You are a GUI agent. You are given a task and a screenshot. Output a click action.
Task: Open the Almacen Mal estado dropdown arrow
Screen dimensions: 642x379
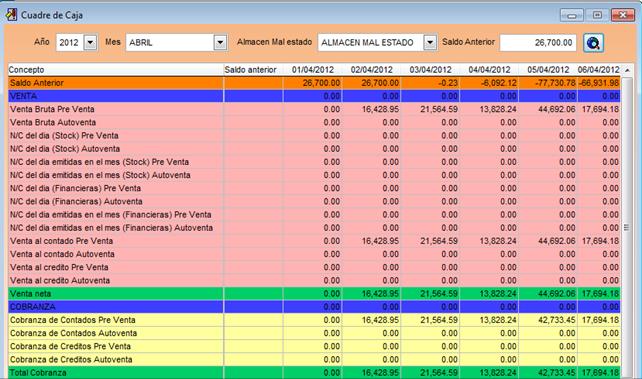(x=430, y=42)
